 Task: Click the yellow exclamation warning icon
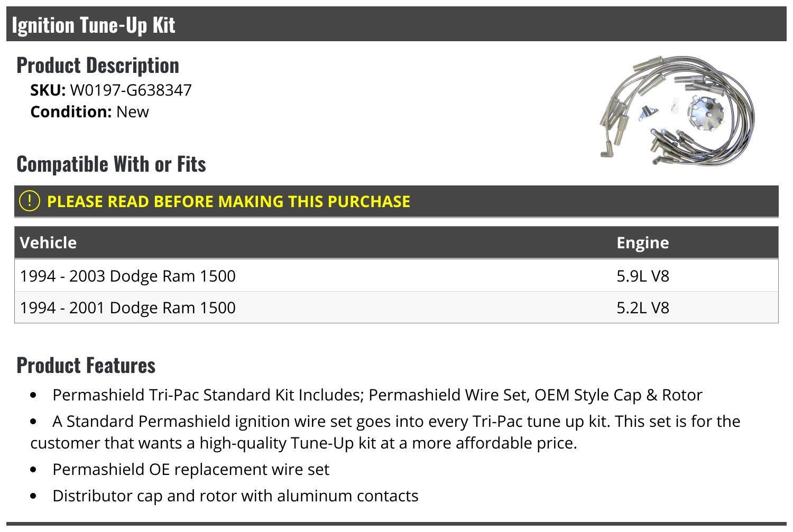29,201
